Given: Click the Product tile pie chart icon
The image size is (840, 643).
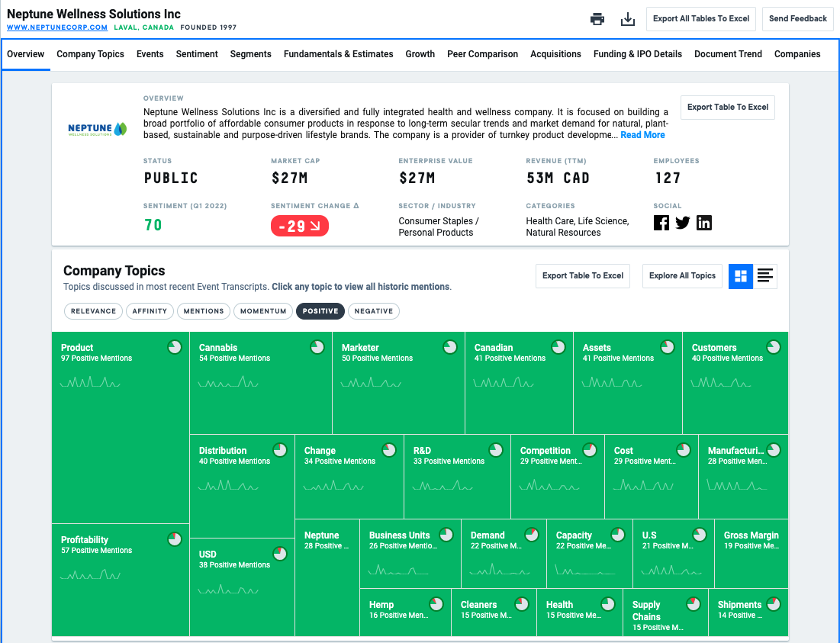Looking at the screenshot, I should pyautogui.click(x=175, y=348).
